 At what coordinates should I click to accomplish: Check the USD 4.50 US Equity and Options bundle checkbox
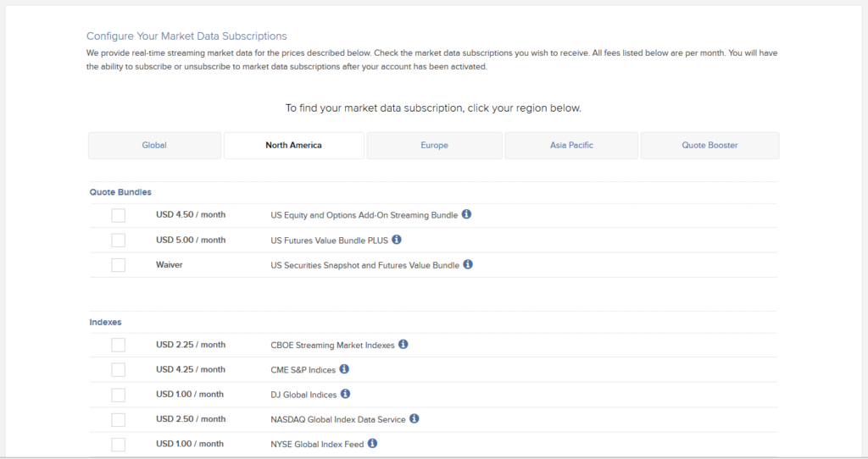(118, 215)
